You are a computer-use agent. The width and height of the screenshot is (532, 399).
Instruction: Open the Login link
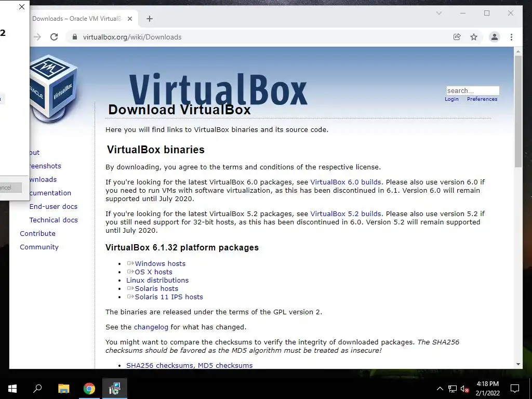451,99
